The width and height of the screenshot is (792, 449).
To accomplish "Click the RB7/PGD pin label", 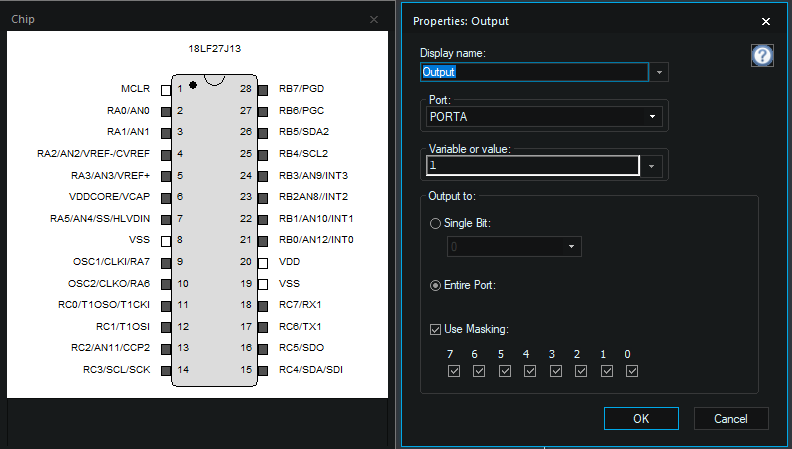I will pos(302,89).
